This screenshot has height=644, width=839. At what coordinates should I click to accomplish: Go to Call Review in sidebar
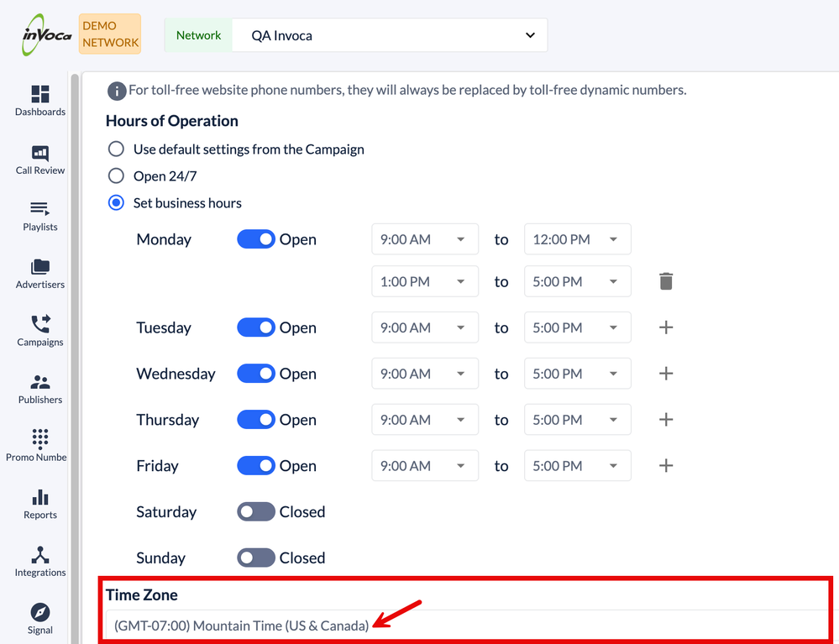click(39, 159)
